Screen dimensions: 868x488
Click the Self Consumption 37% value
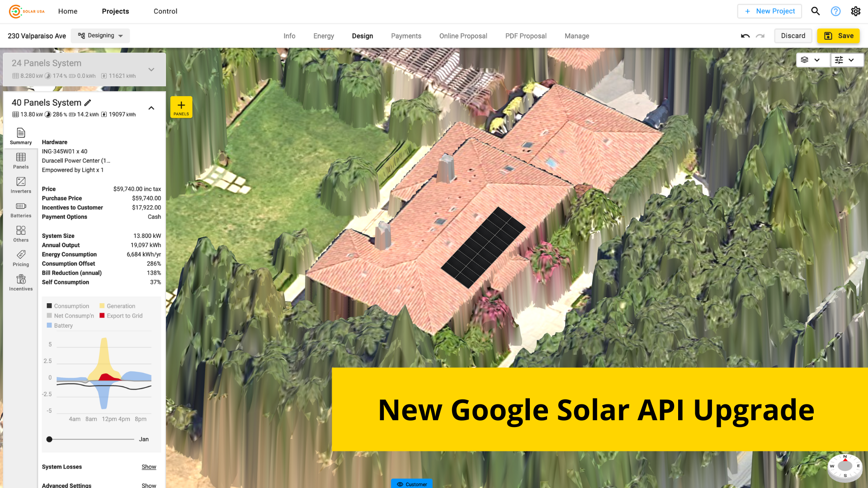click(x=156, y=282)
